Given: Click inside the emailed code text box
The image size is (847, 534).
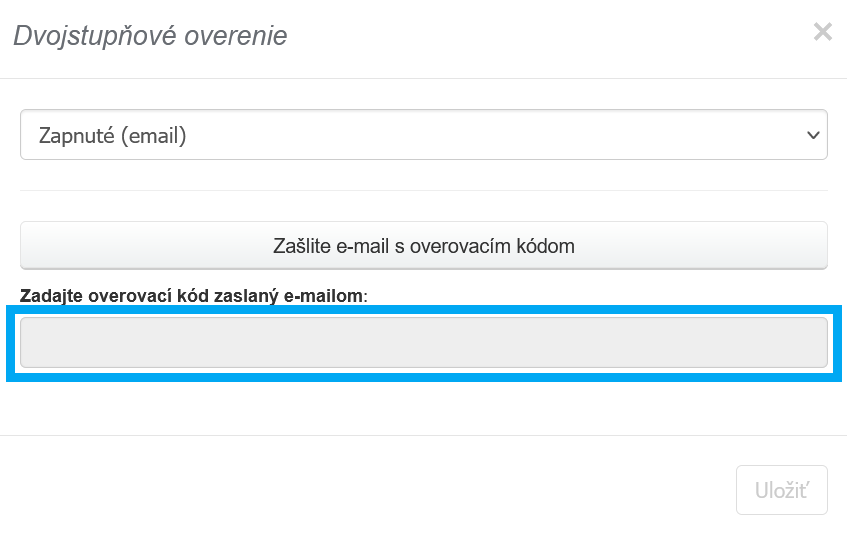Looking at the screenshot, I should tap(423, 343).
